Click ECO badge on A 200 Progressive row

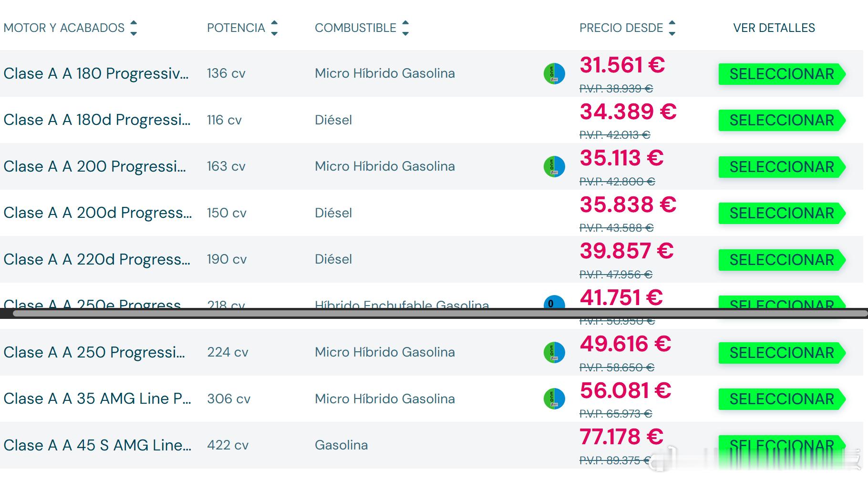[x=554, y=167]
